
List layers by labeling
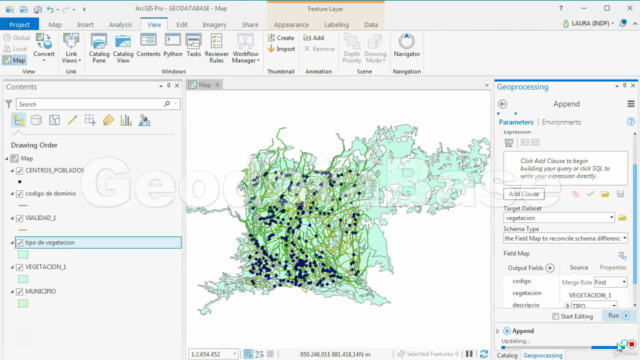pyautogui.click(x=108, y=120)
